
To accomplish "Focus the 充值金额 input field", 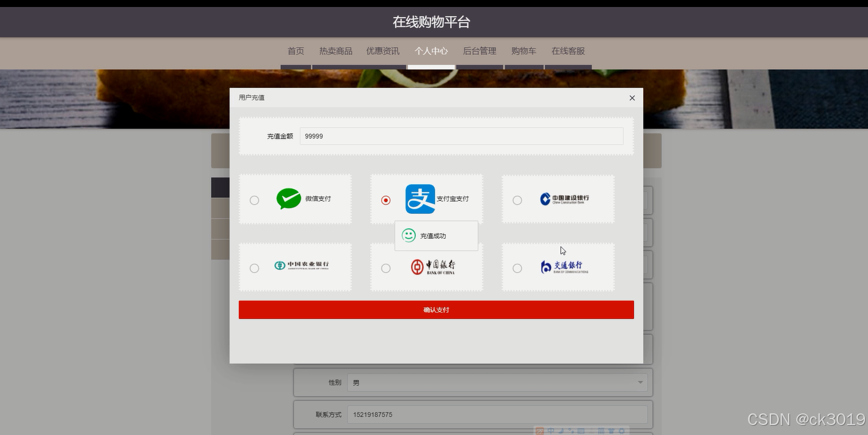I will (x=461, y=136).
